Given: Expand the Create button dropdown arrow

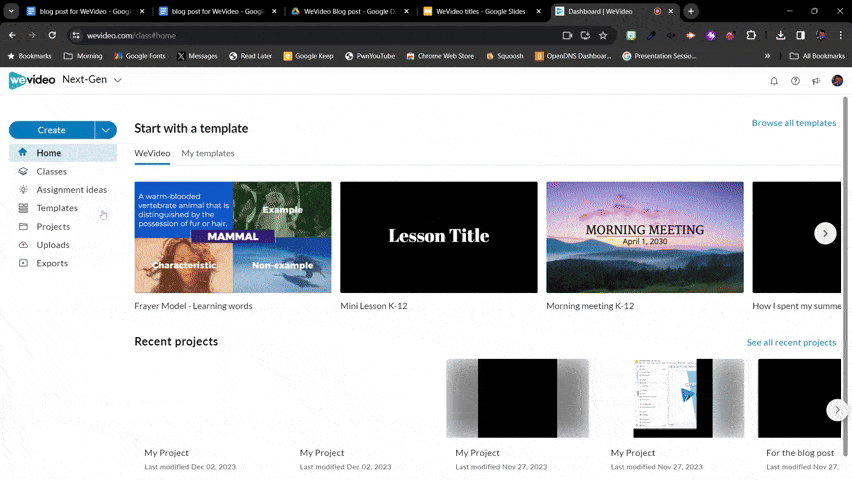Looking at the screenshot, I should click(106, 130).
